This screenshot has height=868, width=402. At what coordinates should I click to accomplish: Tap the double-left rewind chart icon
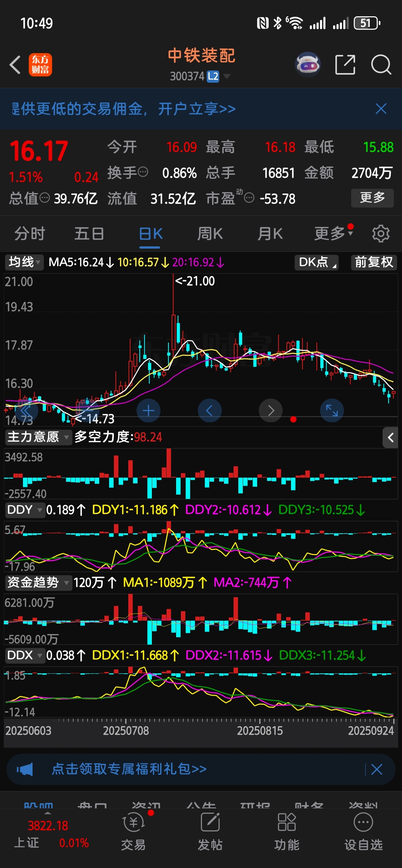click(26, 410)
